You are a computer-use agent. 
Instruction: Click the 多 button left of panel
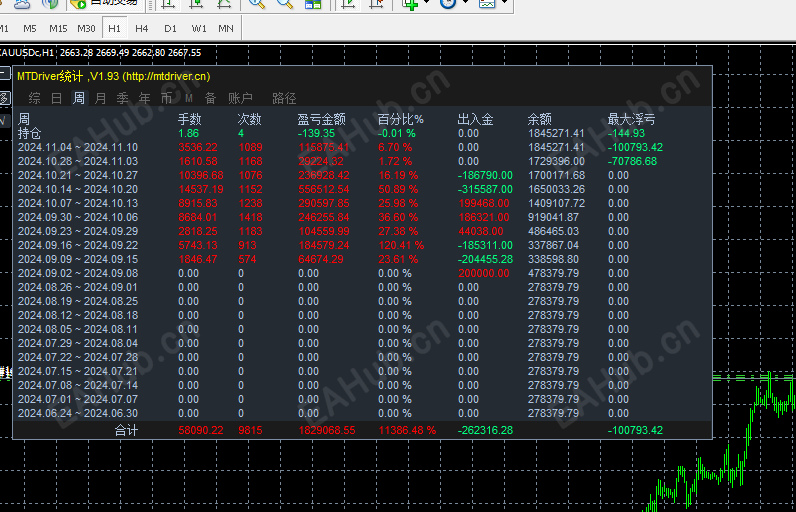coord(4,97)
